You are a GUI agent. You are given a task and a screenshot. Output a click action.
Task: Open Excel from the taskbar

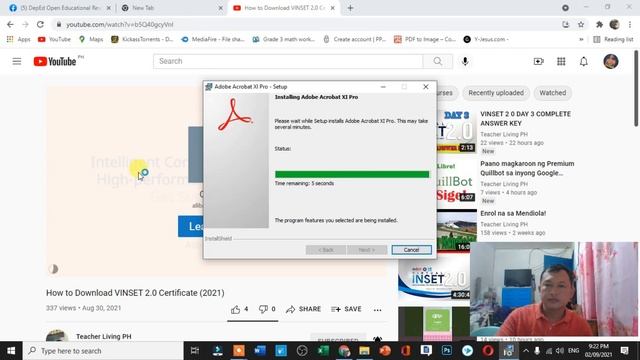click(323, 351)
